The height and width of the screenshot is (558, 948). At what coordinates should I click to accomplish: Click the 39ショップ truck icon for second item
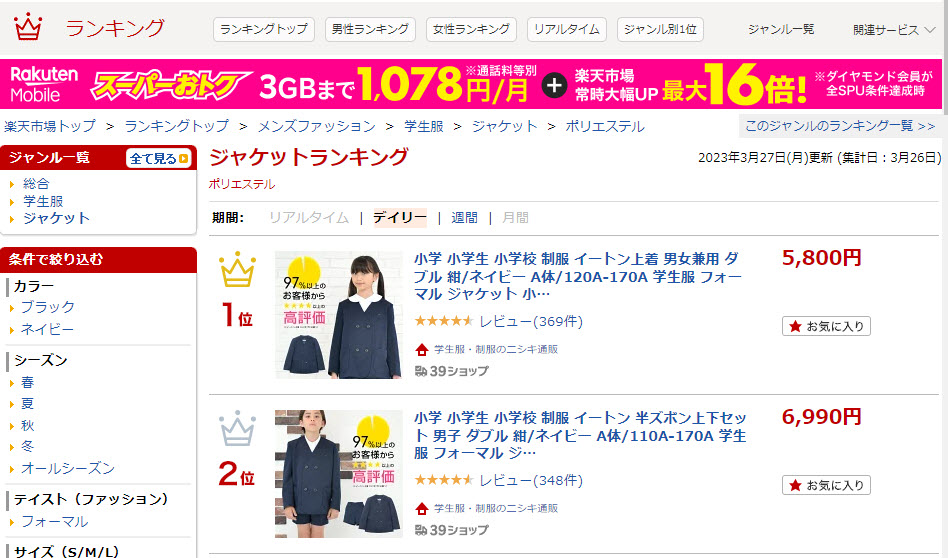pos(421,530)
